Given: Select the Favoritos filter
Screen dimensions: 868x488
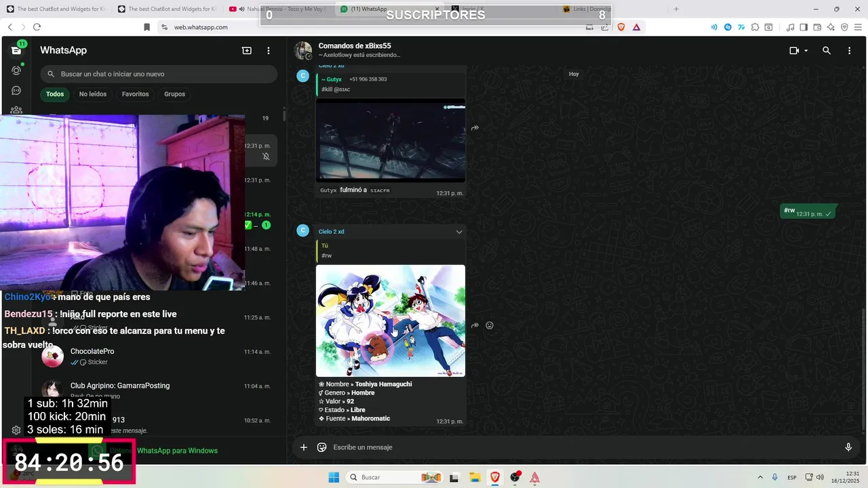Looking at the screenshot, I should 136,94.
